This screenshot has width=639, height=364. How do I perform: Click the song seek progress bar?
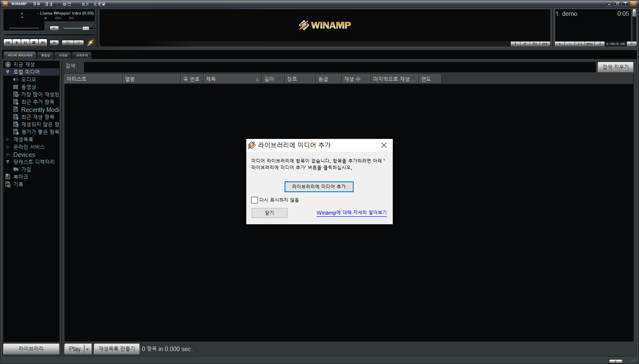click(x=49, y=35)
